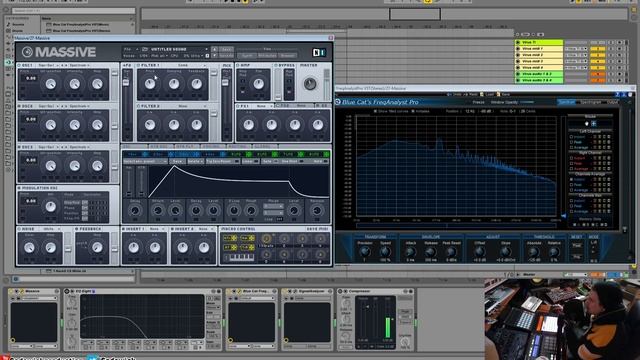Adjust envelope Delay knob

pos(135,211)
